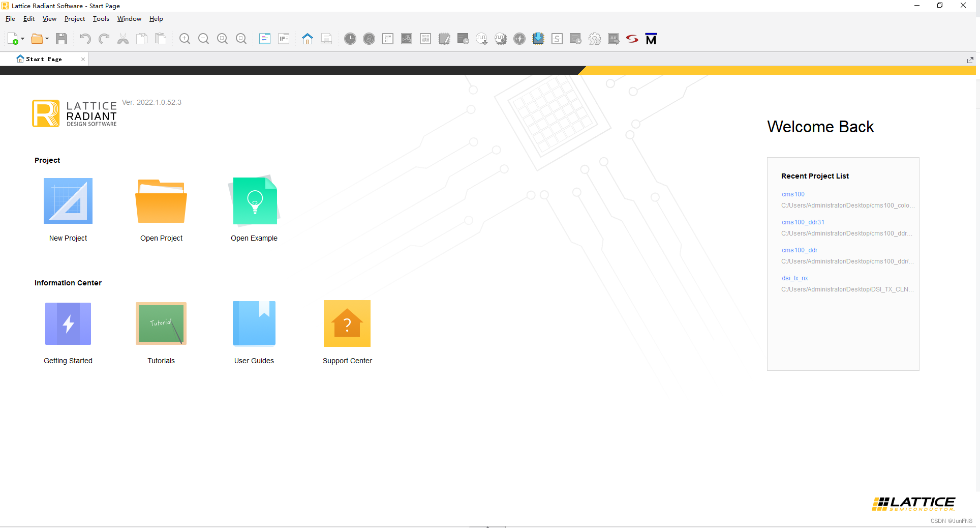The image size is (980, 528).
Task: Open recent project cms100_ddr
Action: point(800,250)
